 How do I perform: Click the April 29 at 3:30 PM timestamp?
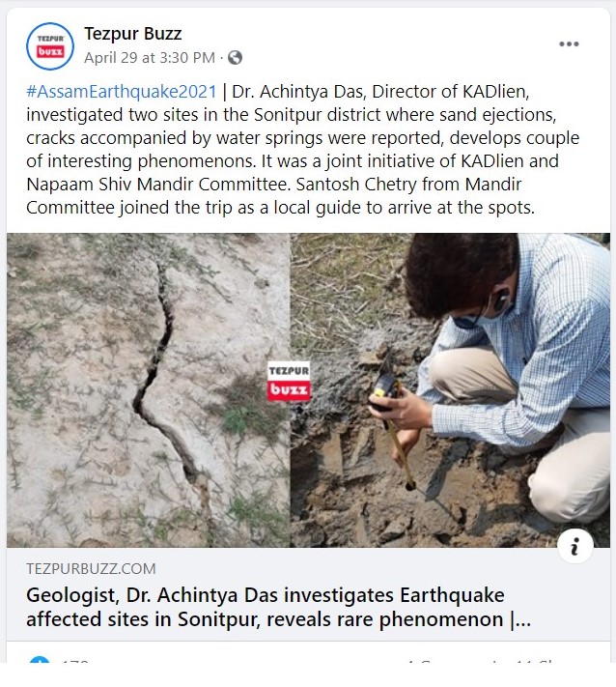pos(150,58)
